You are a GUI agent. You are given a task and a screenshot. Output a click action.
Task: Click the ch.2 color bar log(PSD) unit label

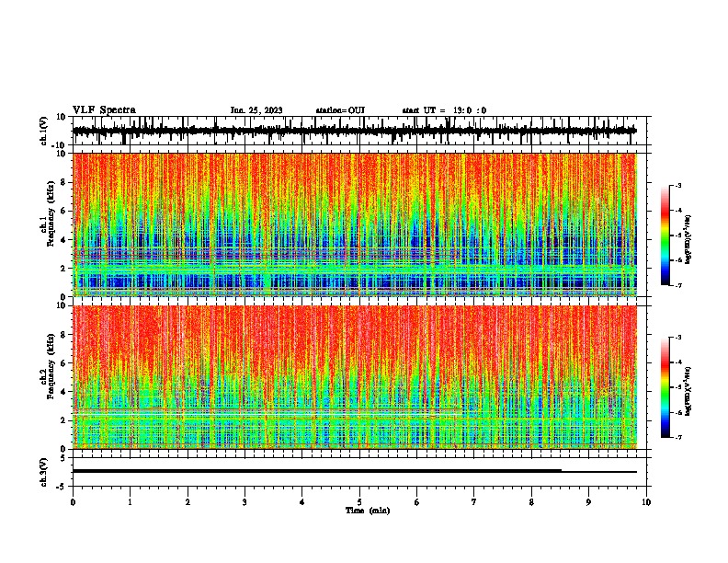pyautogui.click(x=688, y=391)
